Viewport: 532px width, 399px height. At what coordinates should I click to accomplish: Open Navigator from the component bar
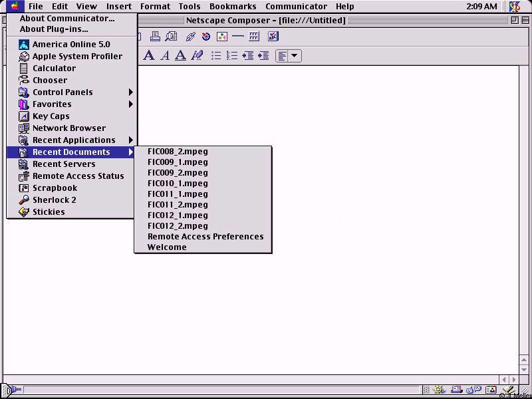[440, 390]
